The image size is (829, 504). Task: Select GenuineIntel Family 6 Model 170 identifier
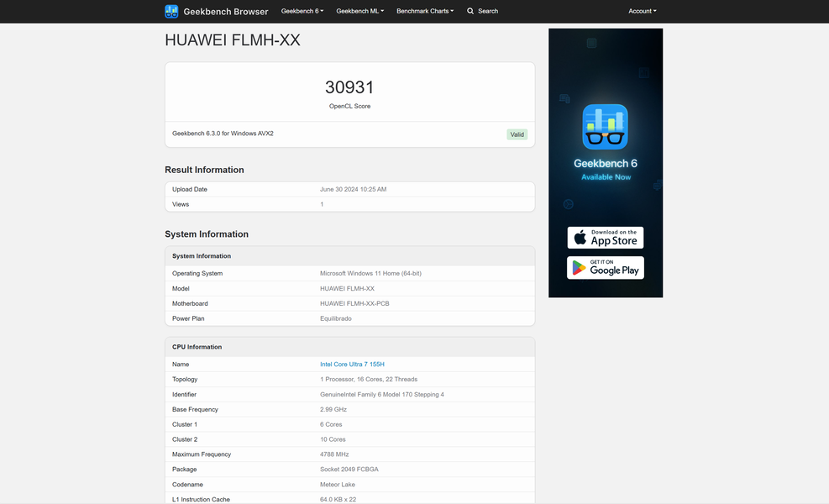pos(381,395)
